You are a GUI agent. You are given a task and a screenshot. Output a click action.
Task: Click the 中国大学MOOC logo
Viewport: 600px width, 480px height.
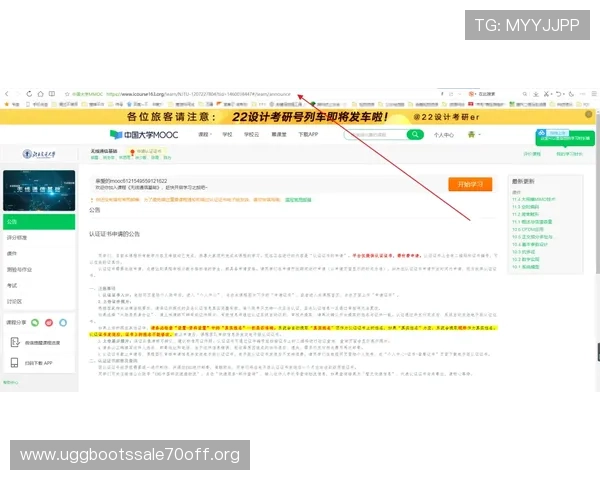click(144, 135)
